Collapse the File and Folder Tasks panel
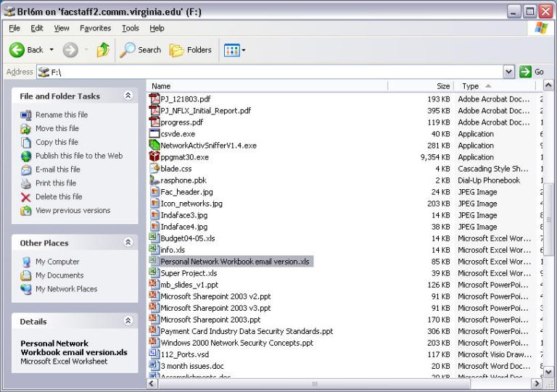557x392 pixels. click(128, 96)
